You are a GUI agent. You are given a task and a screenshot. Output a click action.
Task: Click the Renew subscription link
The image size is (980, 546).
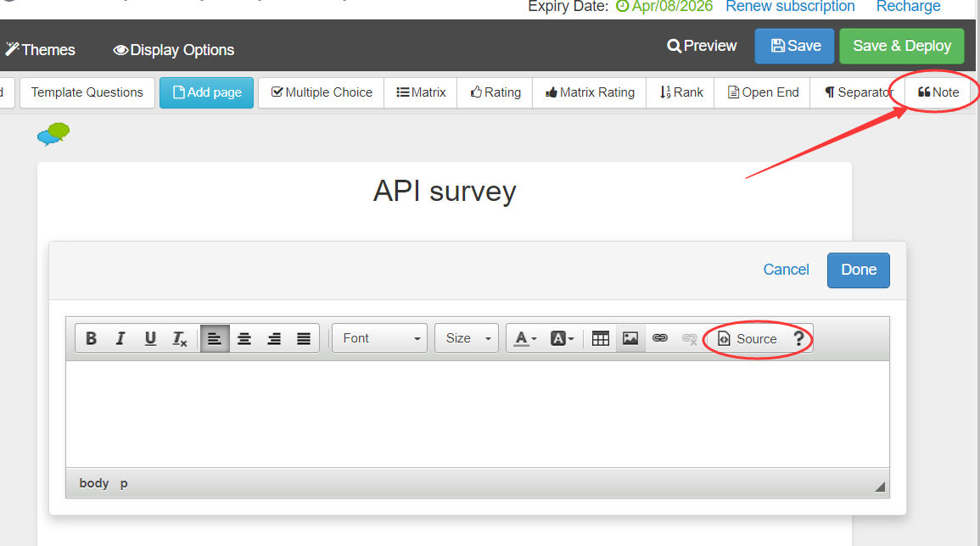point(790,7)
